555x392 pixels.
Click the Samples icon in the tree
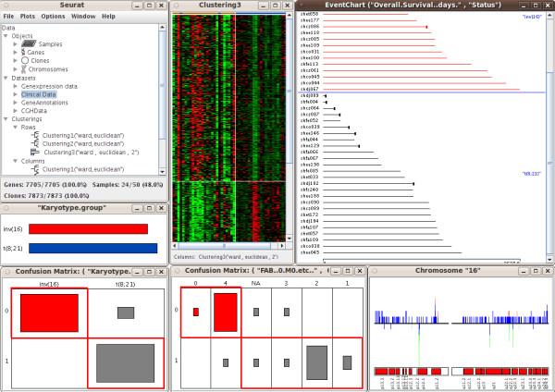(x=29, y=43)
